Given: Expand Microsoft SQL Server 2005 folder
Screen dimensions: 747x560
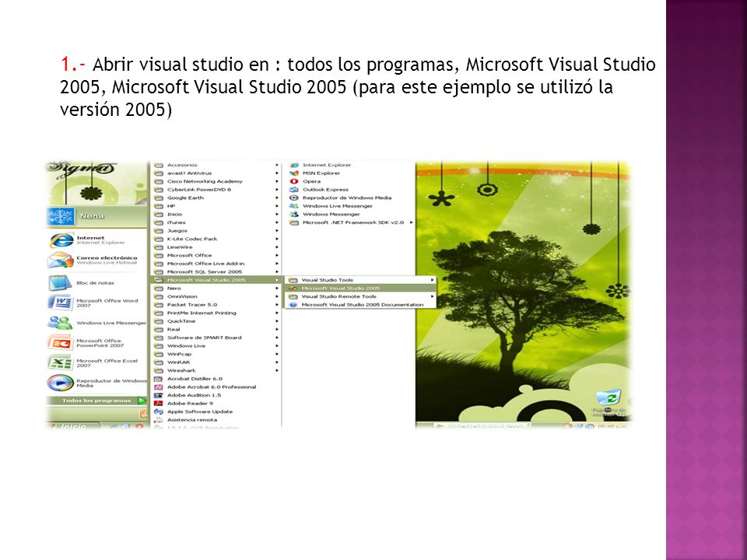Looking at the screenshot, I should pyautogui.click(x=216, y=272).
